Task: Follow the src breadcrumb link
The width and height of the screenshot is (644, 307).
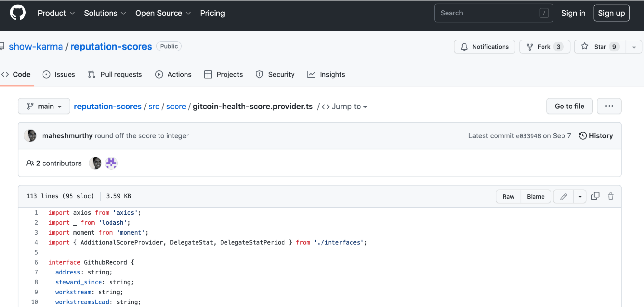Action: (x=154, y=107)
